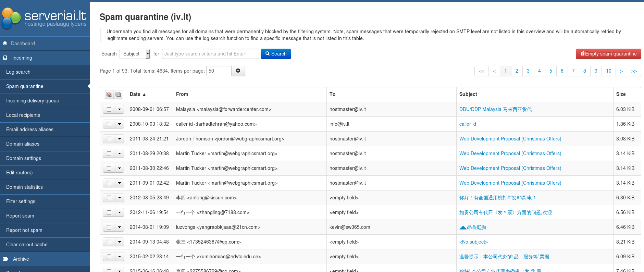This screenshot has width=644, height=272.
Task: Check the box for Malaysia forwardercenter message
Action: coord(109,110)
